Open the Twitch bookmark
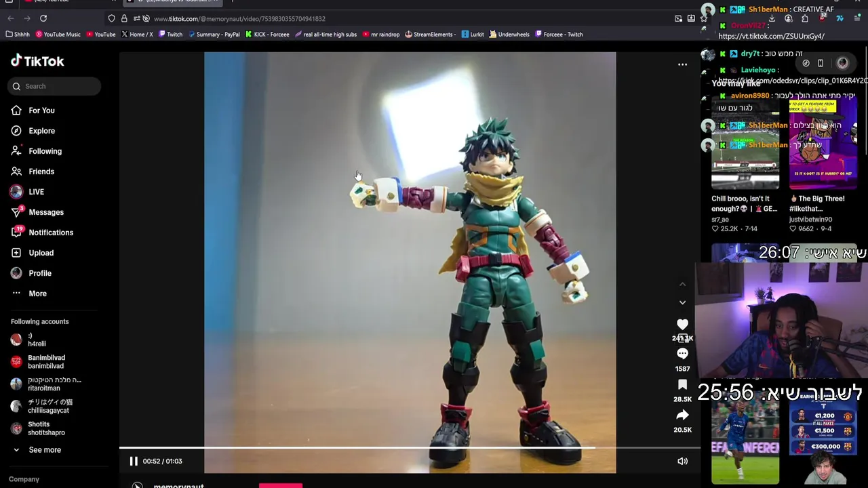The image size is (868, 488). [x=170, y=34]
